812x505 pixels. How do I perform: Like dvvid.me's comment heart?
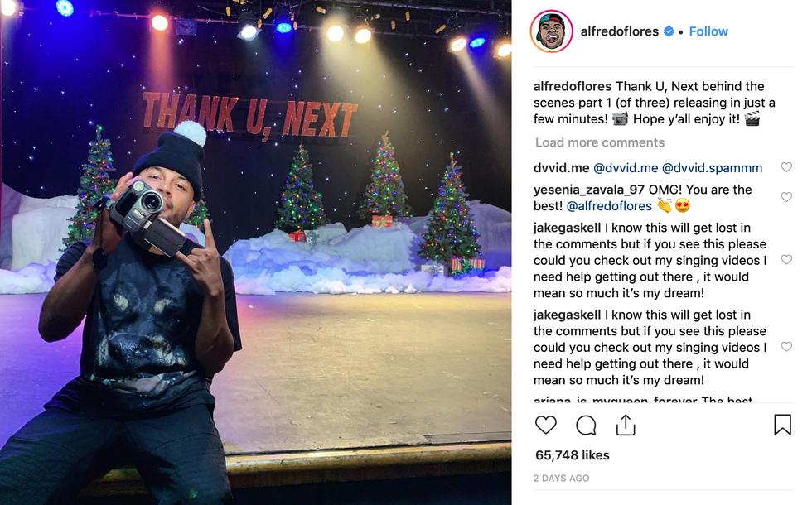pos(786,167)
